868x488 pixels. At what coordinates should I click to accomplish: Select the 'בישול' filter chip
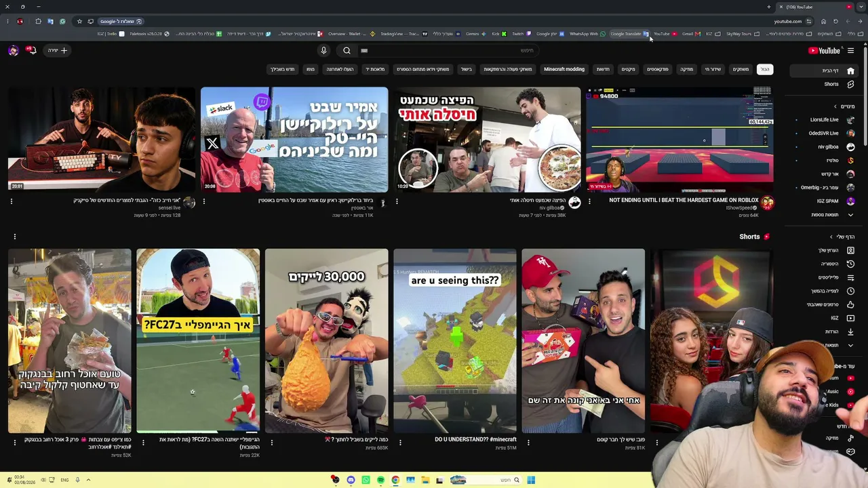(x=467, y=69)
